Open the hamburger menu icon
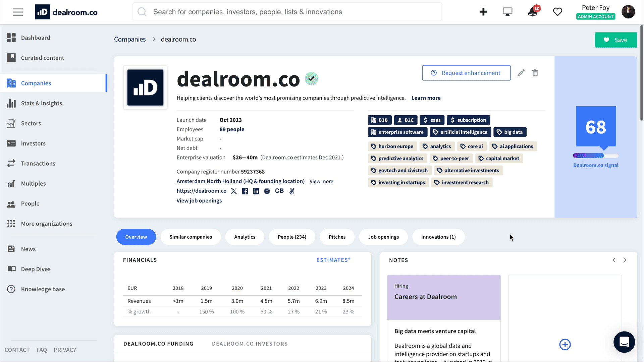 click(18, 12)
